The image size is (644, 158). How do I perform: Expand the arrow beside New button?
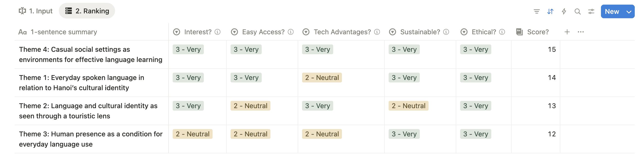tap(629, 12)
